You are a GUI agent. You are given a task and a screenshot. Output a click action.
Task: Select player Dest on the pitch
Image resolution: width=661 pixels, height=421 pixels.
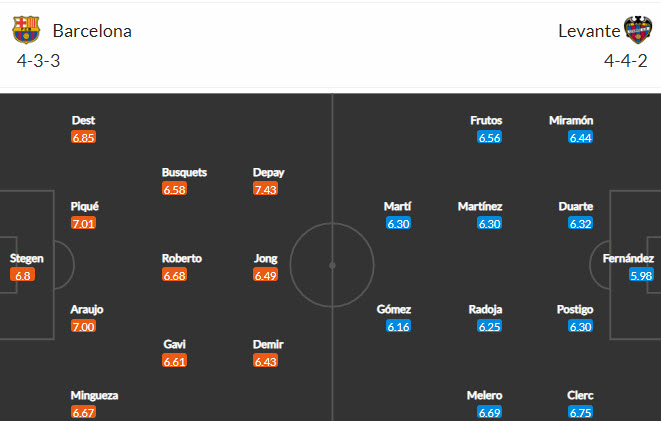84,120
